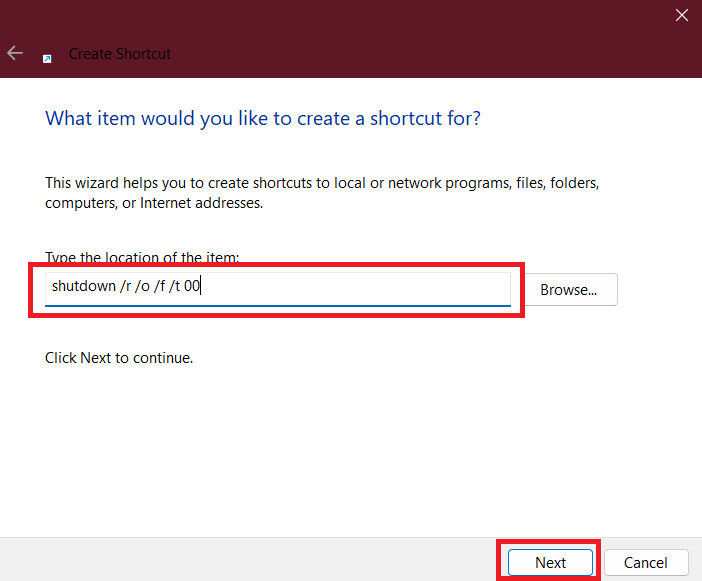Cancel the shortcut creation wizard

coord(646,563)
